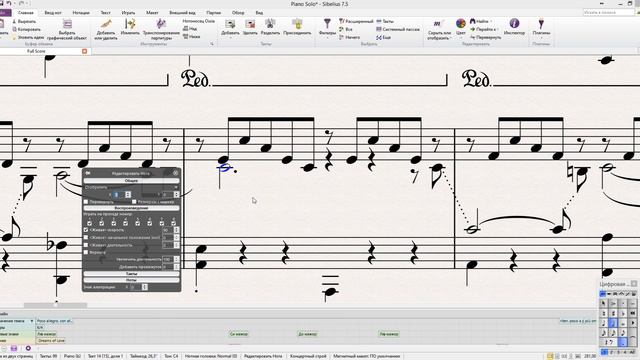Uncheck the Live velocity checkbox
This screenshot has height=360, width=640.
pyautogui.click(x=86, y=230)
